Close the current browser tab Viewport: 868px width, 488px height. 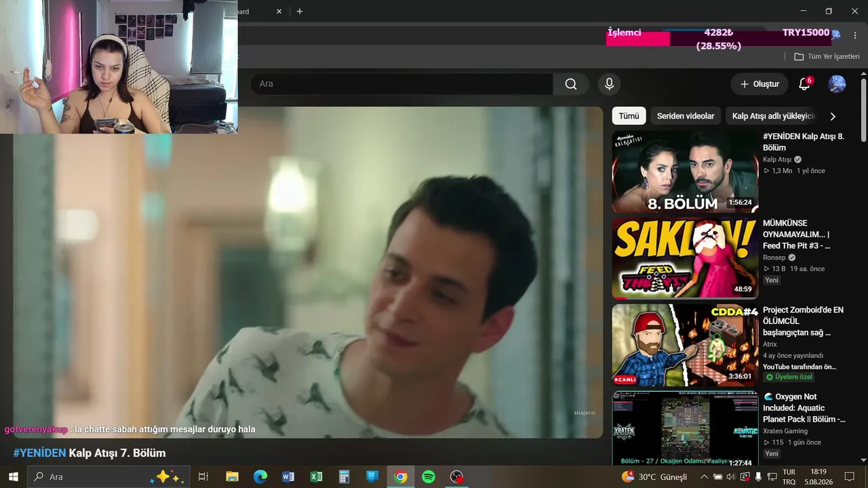[279, 12]
